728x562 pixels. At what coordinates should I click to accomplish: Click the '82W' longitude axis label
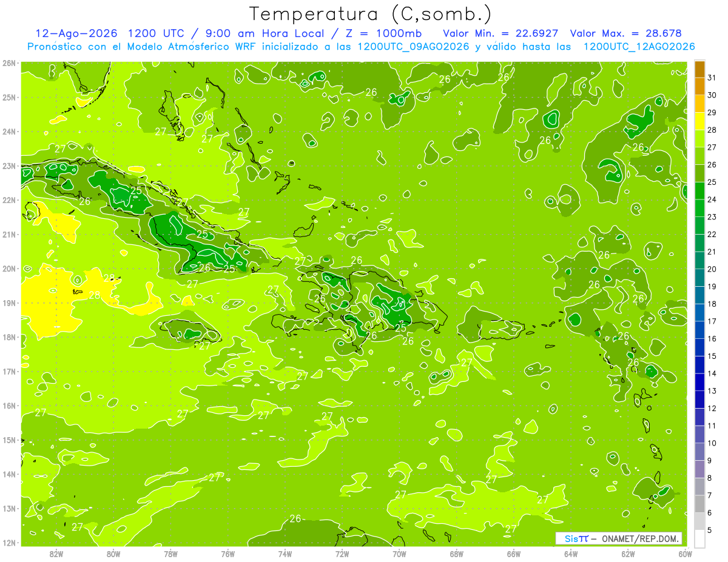click(x=56, y=554)
